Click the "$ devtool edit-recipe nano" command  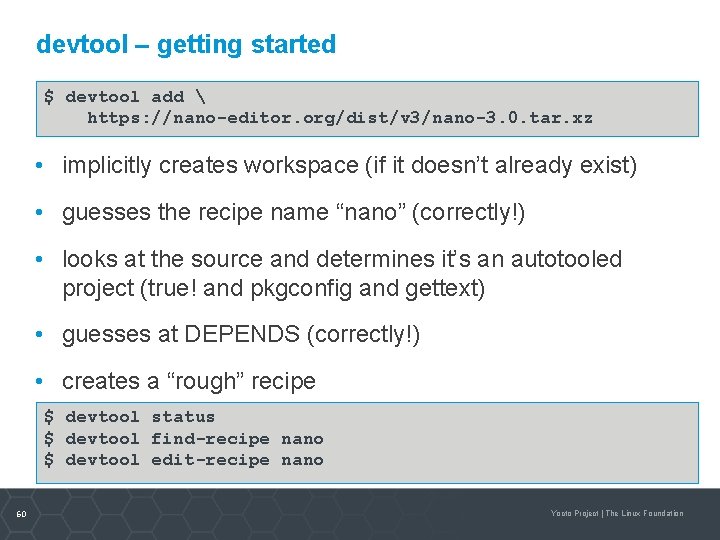[184, 460]
